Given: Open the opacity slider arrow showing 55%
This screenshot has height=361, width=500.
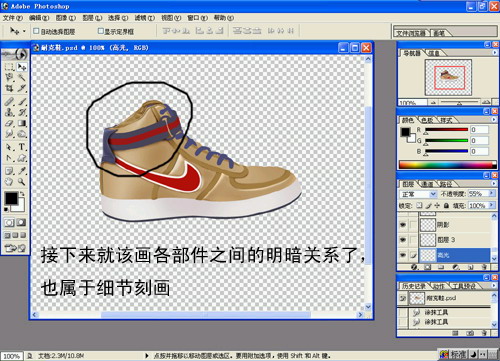Looking at the screenshot, I should tap(492, 193).
